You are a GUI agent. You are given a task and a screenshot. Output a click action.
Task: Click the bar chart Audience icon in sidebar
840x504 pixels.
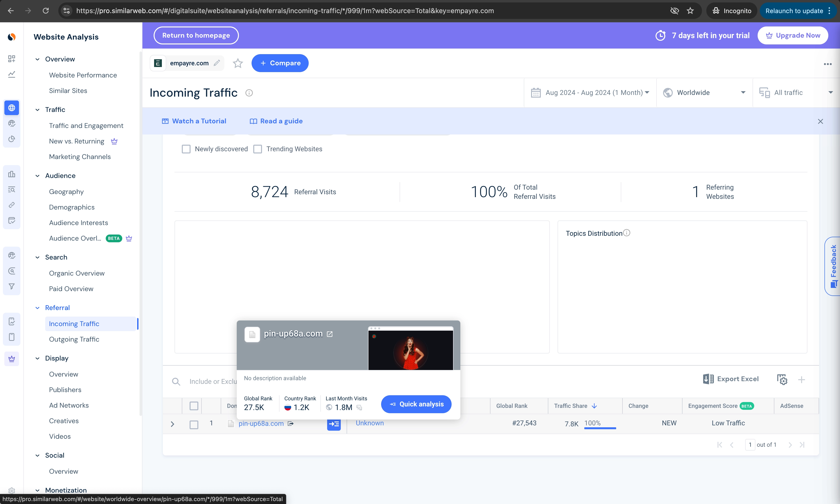pos(12,174)
